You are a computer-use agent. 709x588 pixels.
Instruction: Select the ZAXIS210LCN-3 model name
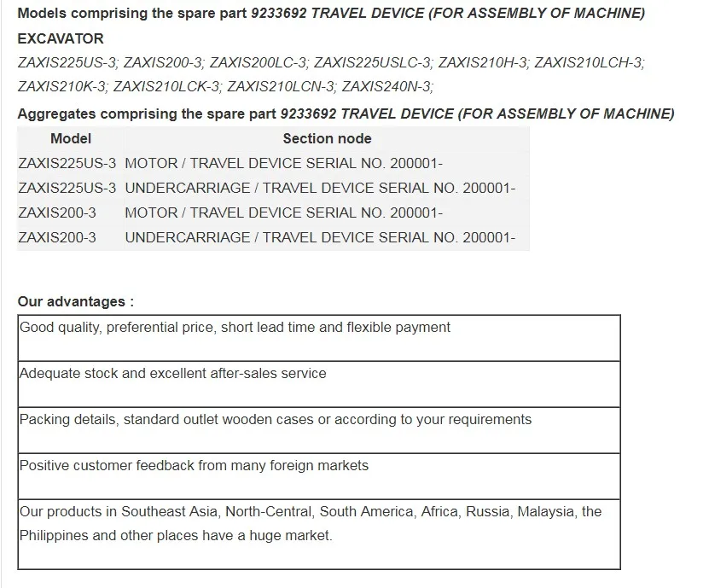tap(281, 86)
